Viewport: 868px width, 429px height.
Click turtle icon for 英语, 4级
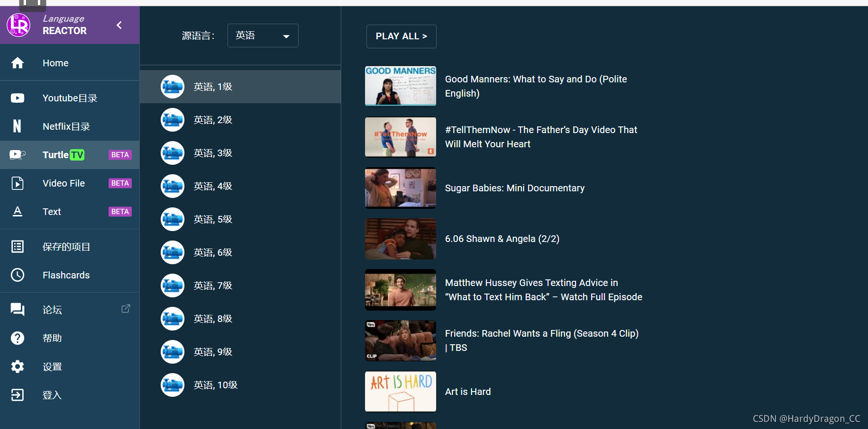(x=173, y=186)
